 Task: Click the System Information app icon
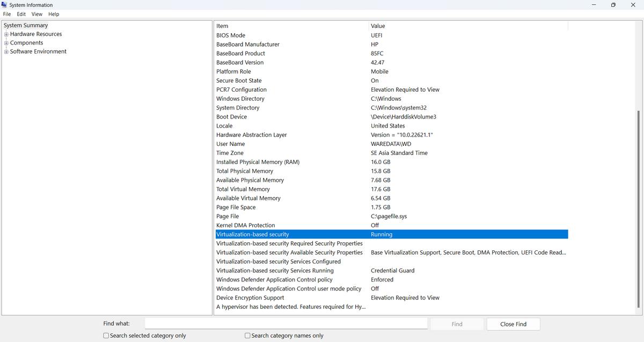tap(5, 5)
